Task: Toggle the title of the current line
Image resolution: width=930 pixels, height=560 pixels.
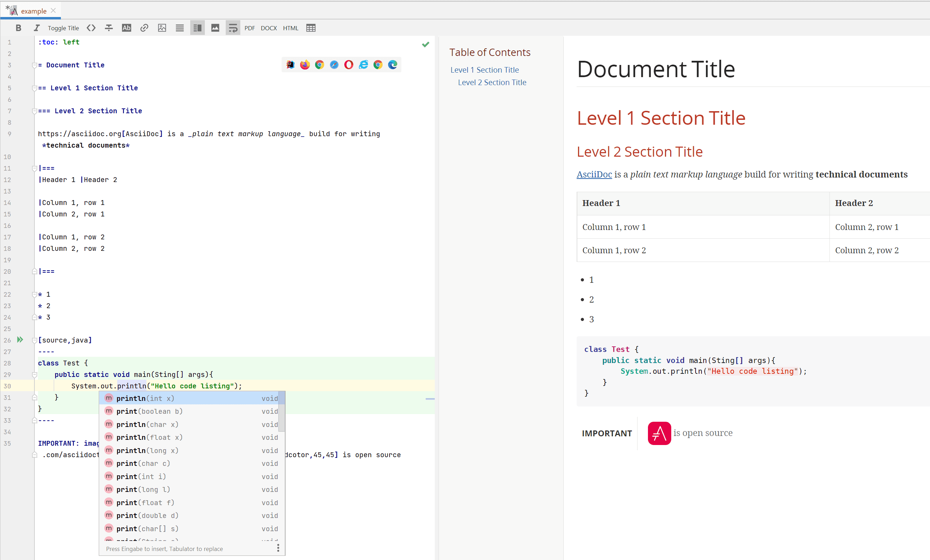Action: pos(63,27)
